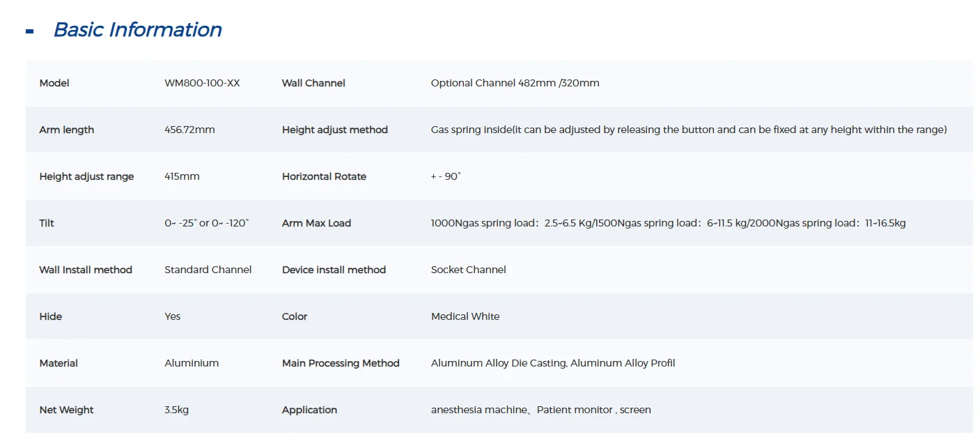Click the Arm length label
Viewport: 980px width, 439px height.
[67, 130]
